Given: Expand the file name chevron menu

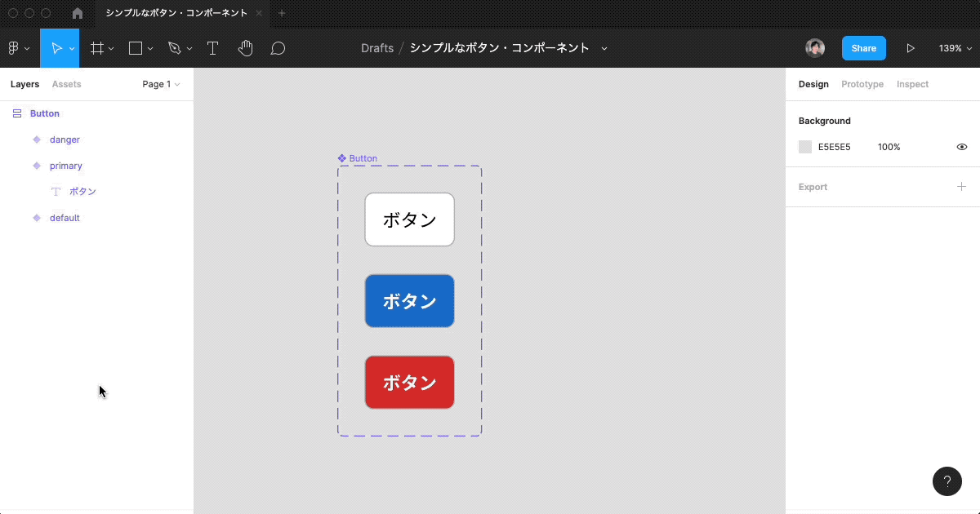Looking at the screenshot, I should click(x=604, y=48).
